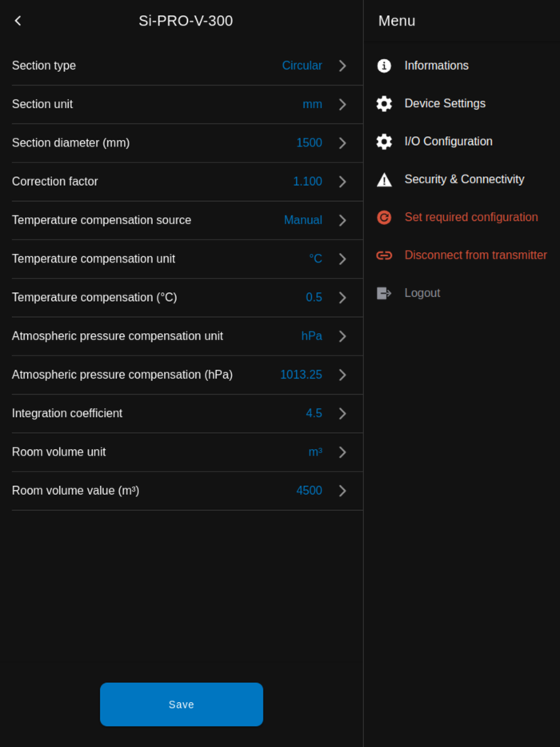
Task: Open Temperature compensation source chevron
Action: point(342,220)
